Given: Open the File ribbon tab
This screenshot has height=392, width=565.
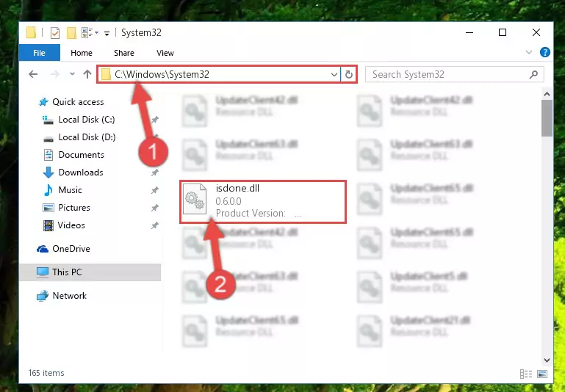Looking at the screenshot, I should (39, 53).
